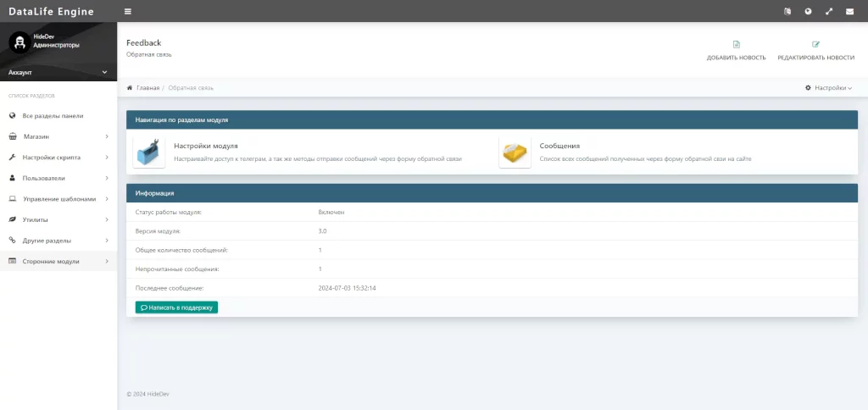Click the globe icon beside Все разделы панели
The width and height of the screenshot is (868, 410).
click(x=12, y=116)
